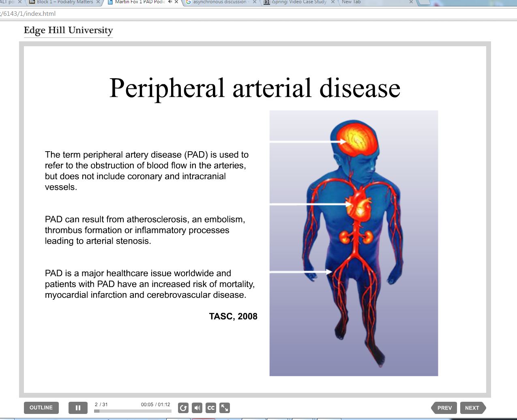The image size is (517, 420).
Task: Close the Martin Fox 1 PAD tab
Action: [176, 2]
